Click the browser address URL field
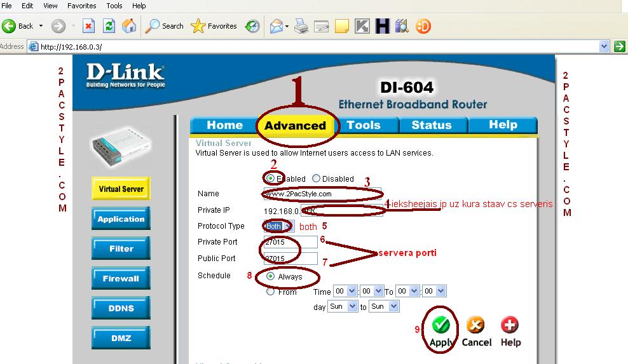 point(318,46)
